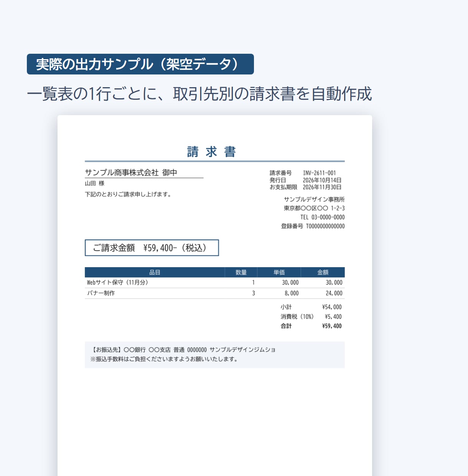
Task: Click the subtotal value ¥54,000
Action: point(332,307)
